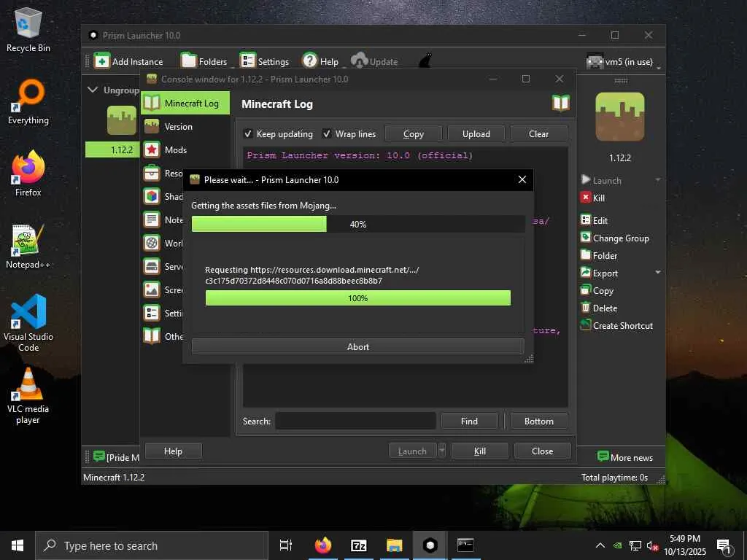The height and width of the screenshot is (560, 747).
Task: Click the Visual Studio Code desktop icon
Action: point(28,322)
